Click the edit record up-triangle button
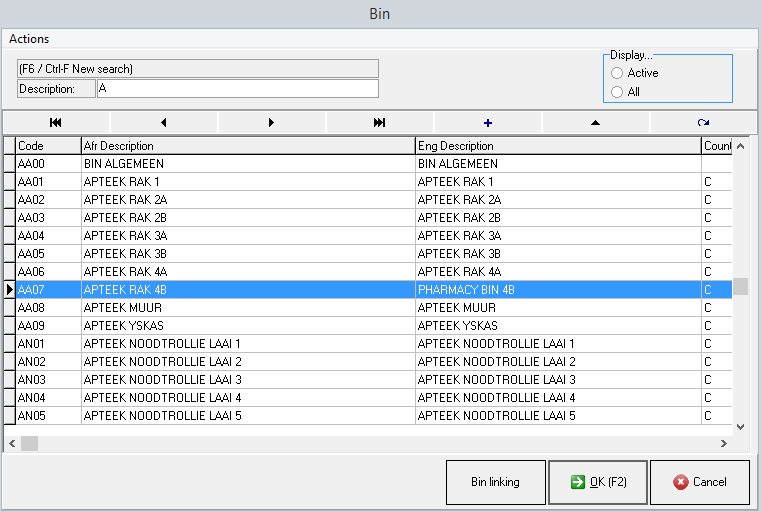 [x=596, y=122]
